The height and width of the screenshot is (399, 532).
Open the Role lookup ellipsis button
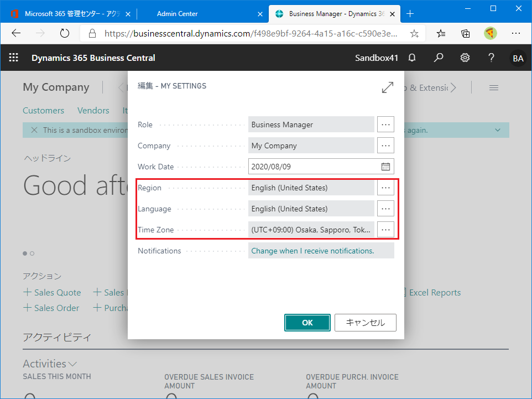tap(385, 125)
